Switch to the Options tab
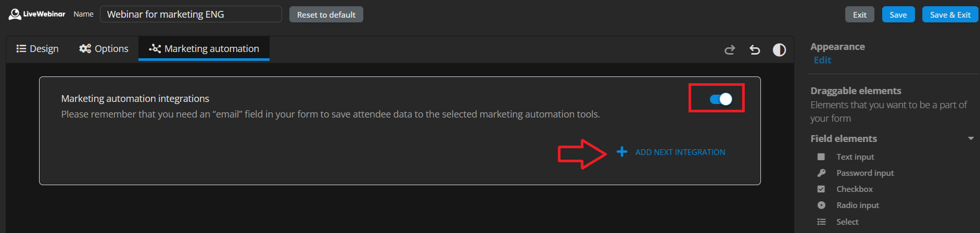The height and width of the screenshot is (233, 980). point(104,49)
